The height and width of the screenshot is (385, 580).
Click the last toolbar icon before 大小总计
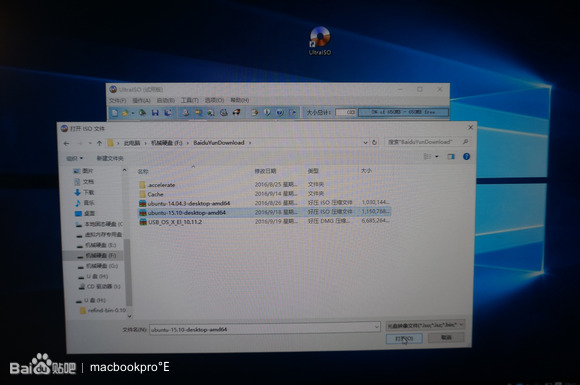[x=293, y=112]
